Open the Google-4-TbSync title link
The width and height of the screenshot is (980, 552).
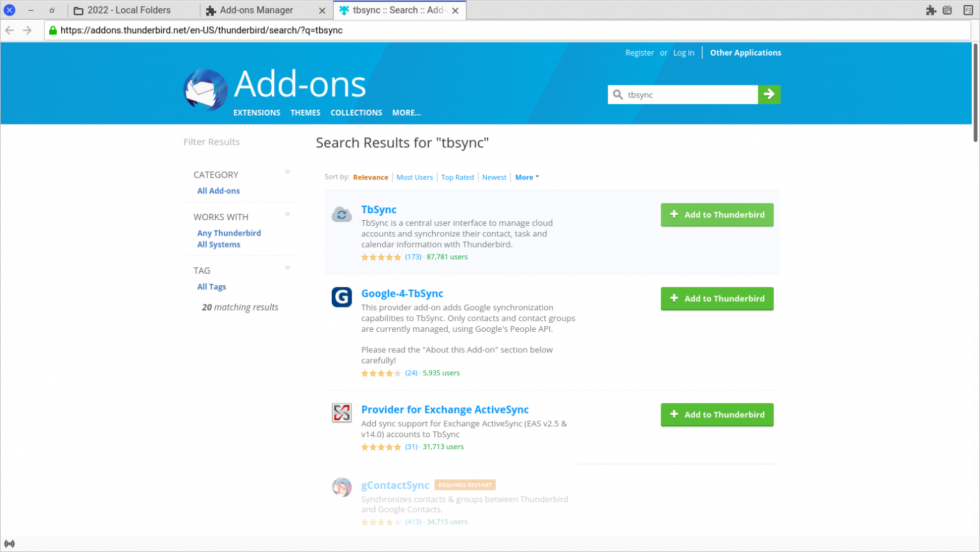[402, 294]
